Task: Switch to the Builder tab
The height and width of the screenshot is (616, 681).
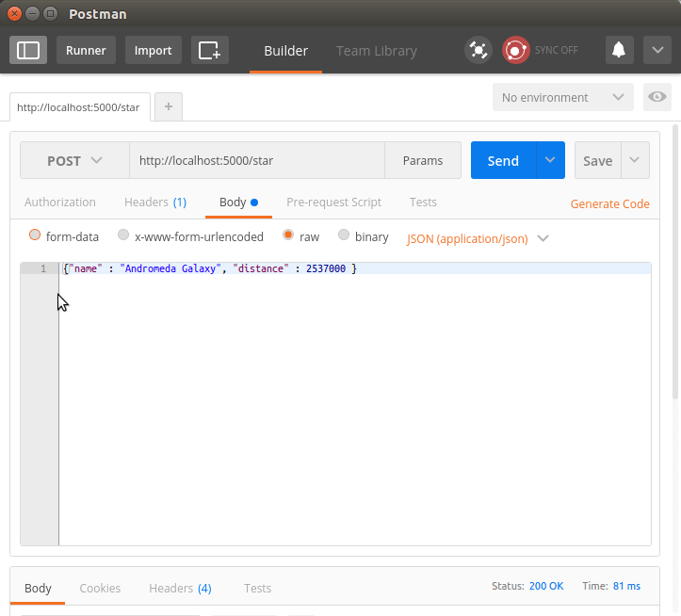Action: [x=285, y=51]
